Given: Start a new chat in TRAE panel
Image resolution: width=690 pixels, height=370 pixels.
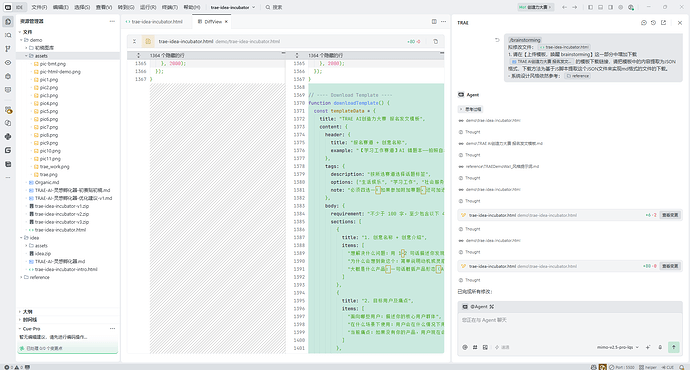Looking at the screenshot, I should point(643,22).
